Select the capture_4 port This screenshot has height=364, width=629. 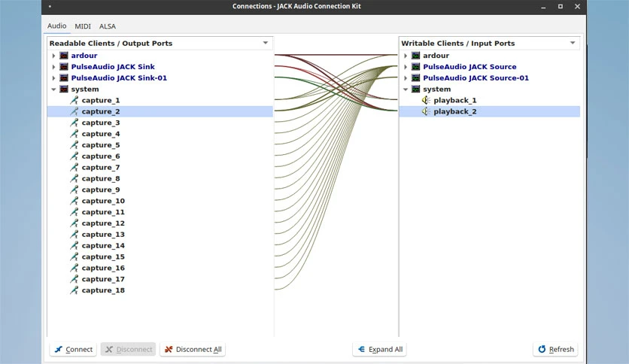tap(101, 134)
